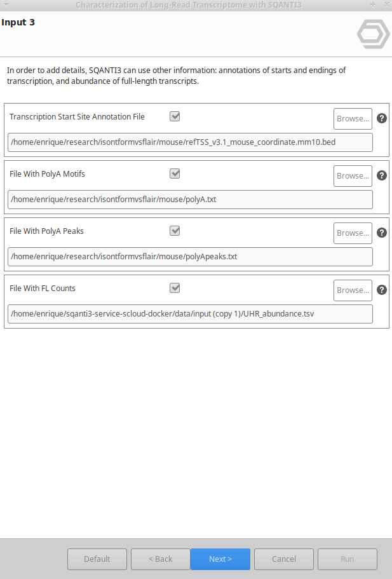The width and height of the screenshot is (392, 579).
Task: Toggle Transcription Start Site Annotation File checkbox
Action: point(175,116)
